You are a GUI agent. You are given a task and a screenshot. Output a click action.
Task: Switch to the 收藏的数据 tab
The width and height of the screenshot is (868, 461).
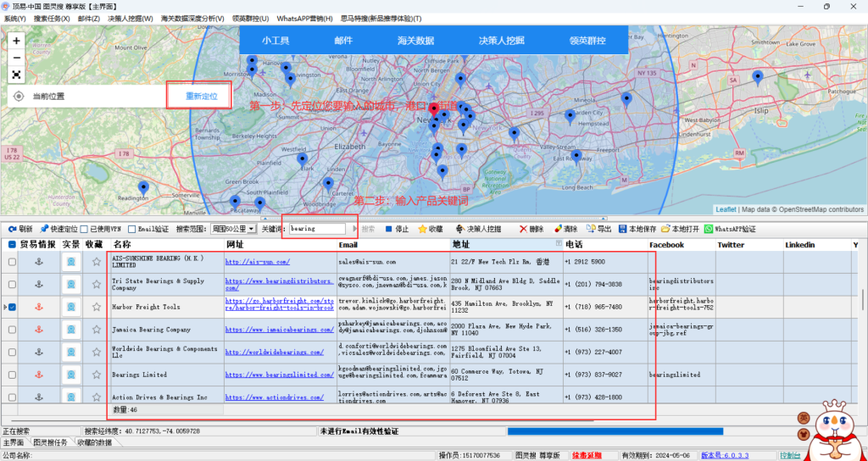94,442
